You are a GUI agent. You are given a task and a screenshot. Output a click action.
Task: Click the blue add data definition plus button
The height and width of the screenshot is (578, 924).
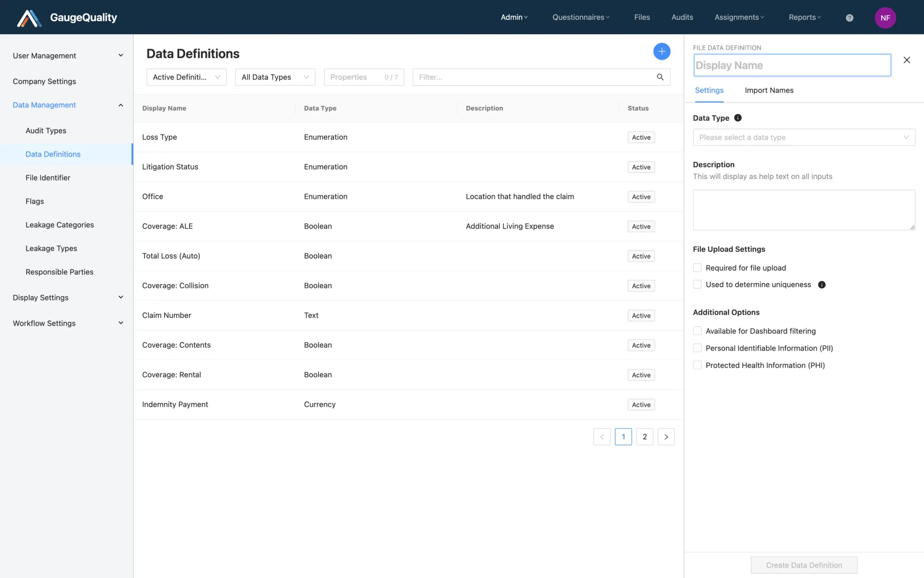(x=662, y=52)
